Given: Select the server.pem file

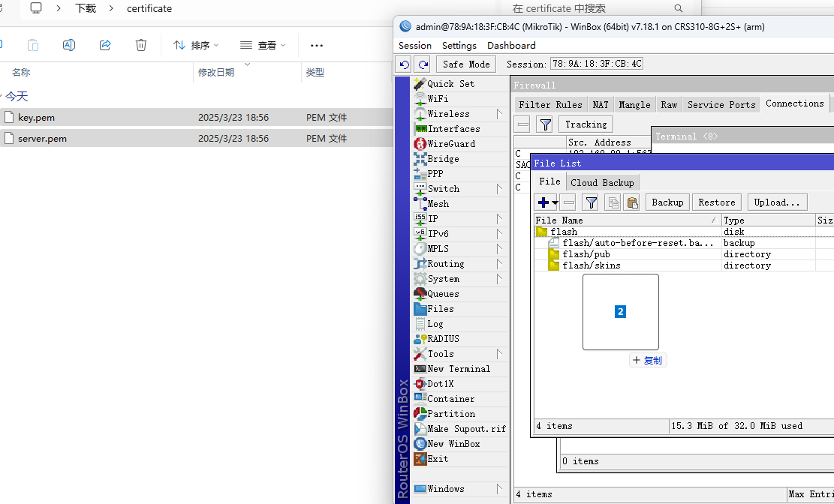Looking at the screenshot, I should click(x=196, y=138).
